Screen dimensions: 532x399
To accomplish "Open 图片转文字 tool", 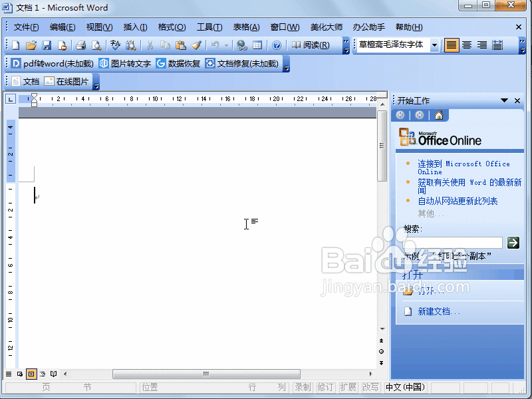I will tap(125, 63).
